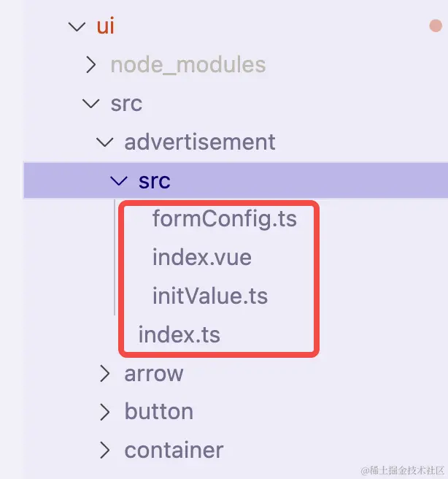
Task: Click the modified status dot beside ui
Action: [436, 26]
